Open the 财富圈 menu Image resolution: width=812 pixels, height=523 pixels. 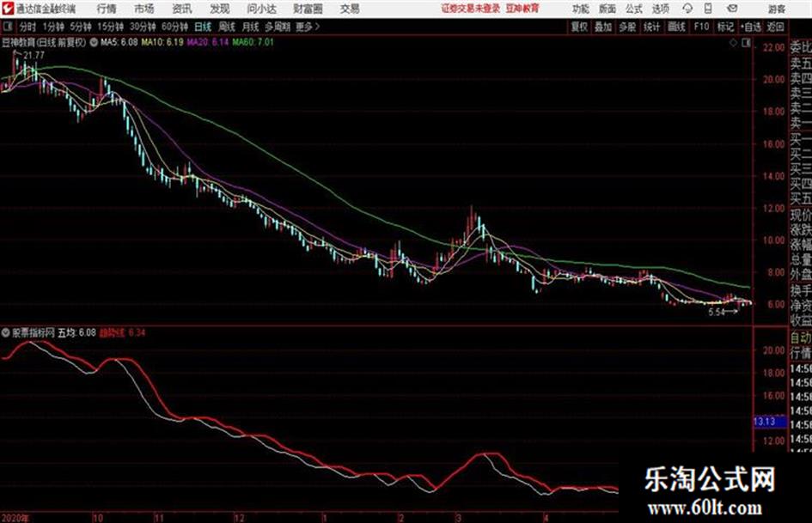[308, 9]
